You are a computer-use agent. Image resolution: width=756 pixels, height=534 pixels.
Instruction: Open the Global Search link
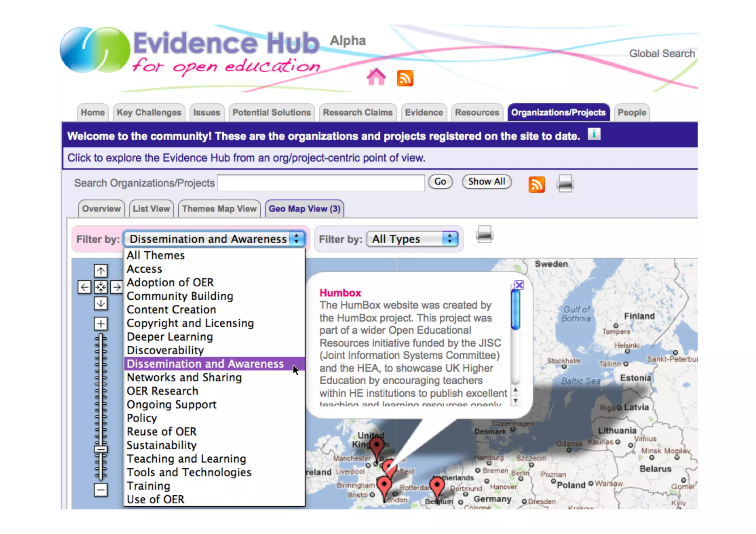662,54
